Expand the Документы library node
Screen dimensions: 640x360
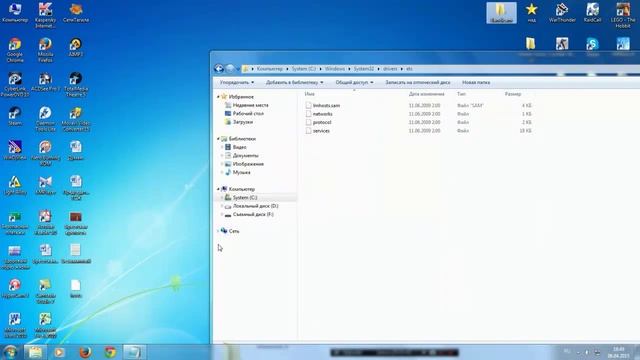tap(222, 156)
